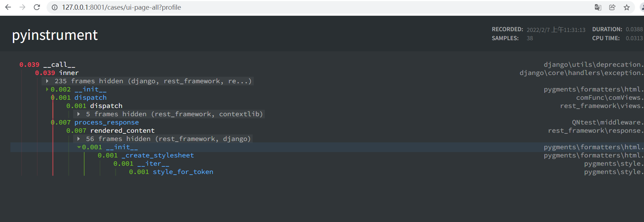Expand the 0.002 __init__ frame arrow

point(47,89)
